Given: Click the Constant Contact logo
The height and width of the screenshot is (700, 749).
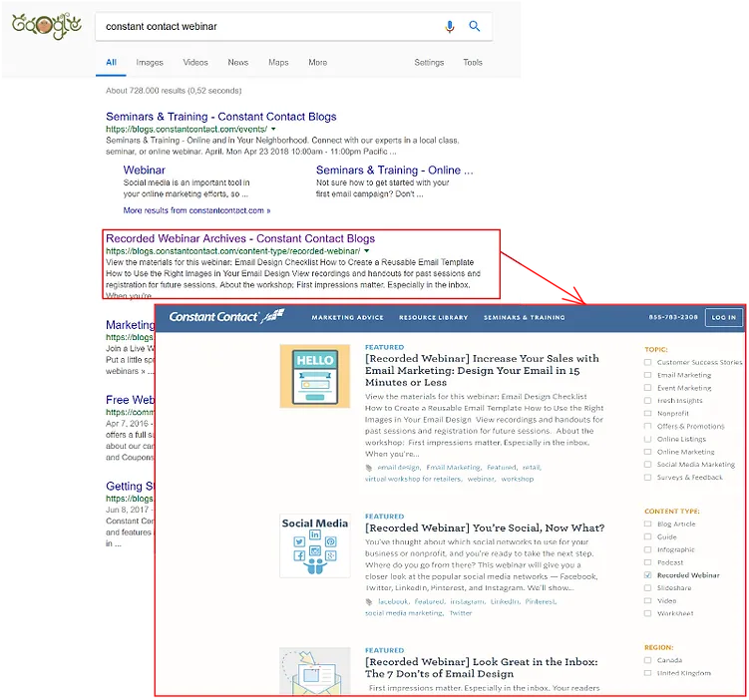Looking at the screenshot, I should tap(227, 316).
